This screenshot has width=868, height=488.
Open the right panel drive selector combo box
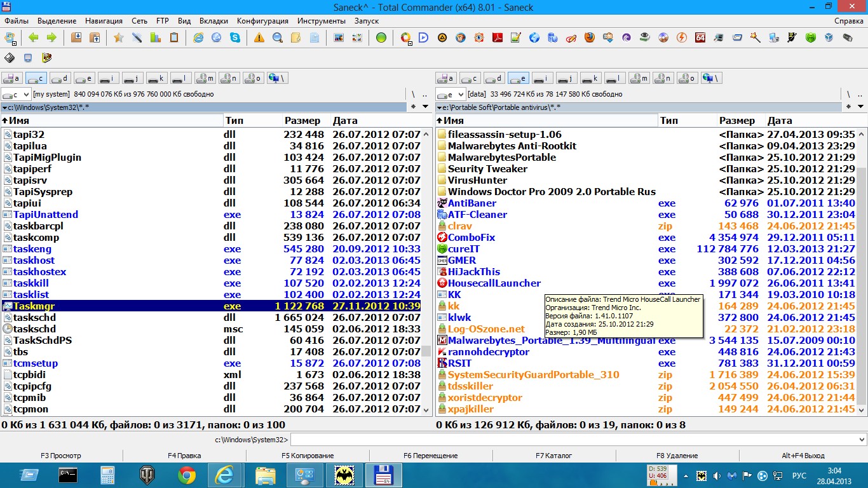click(x=450, y=94)
